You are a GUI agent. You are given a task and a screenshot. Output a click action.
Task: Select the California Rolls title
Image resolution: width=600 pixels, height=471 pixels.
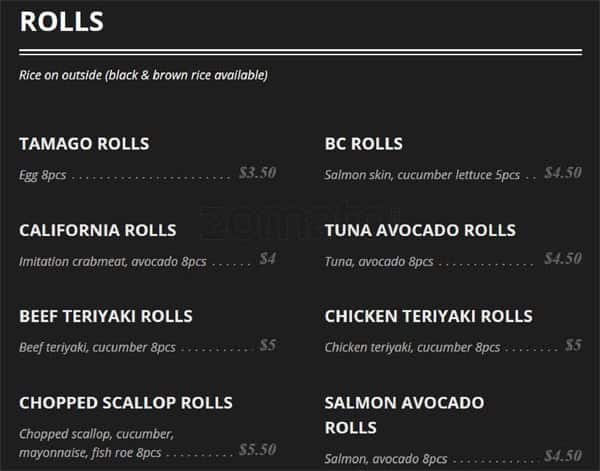(97, 230)
